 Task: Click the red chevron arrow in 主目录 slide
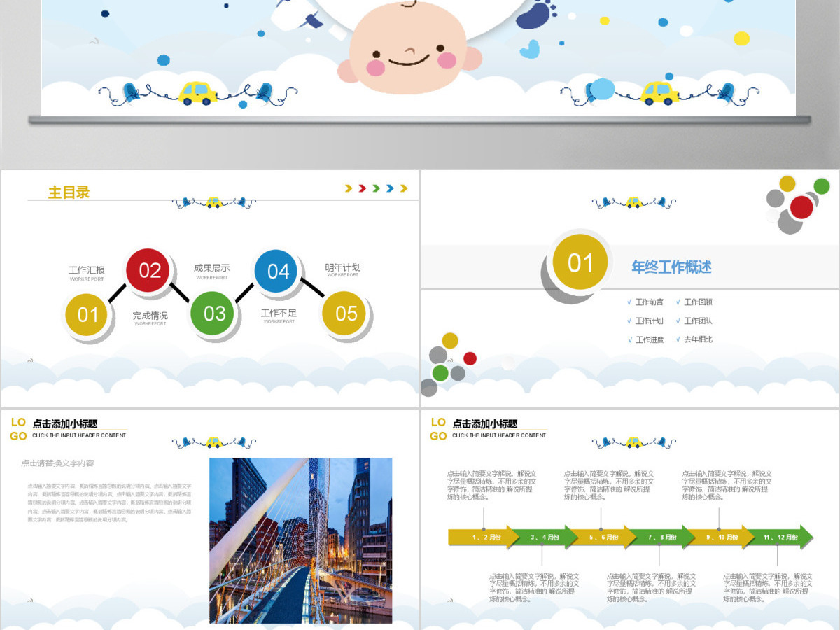tap(362, 188)
